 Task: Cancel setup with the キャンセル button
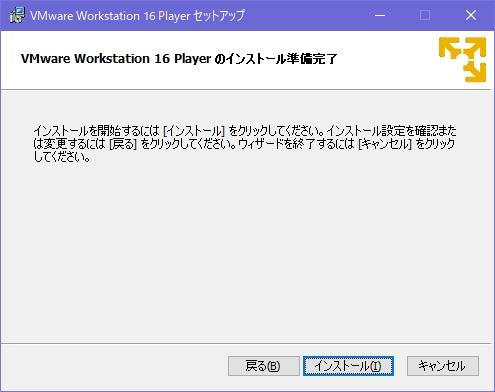(443, 366)
